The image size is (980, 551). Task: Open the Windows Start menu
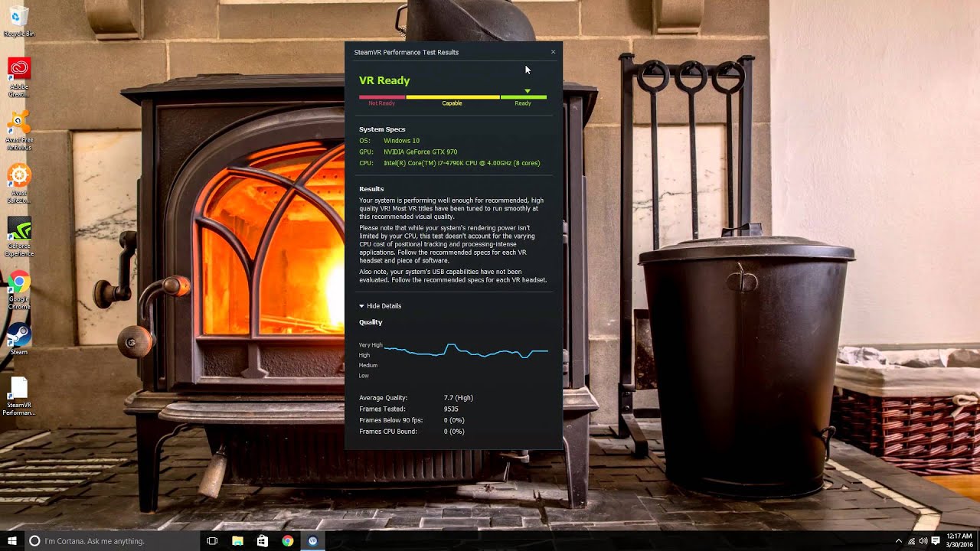point(12,541)
